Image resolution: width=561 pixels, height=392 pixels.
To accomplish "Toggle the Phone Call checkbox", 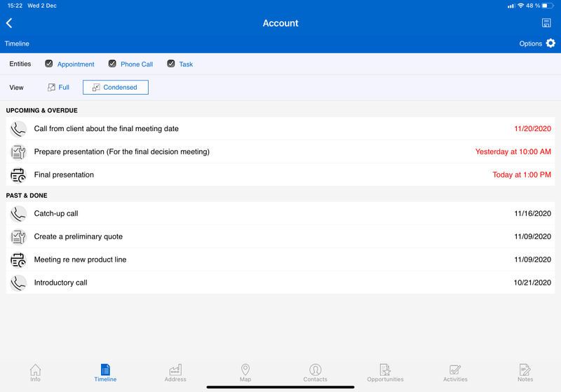I will point(112,64).
